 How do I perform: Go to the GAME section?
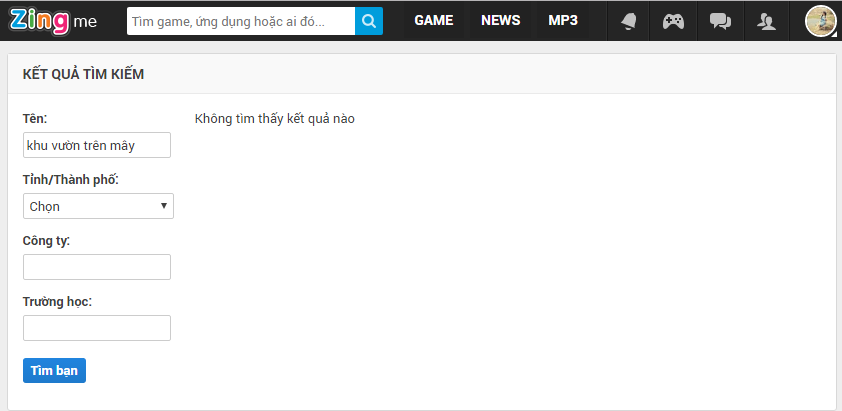click(434, 20)
